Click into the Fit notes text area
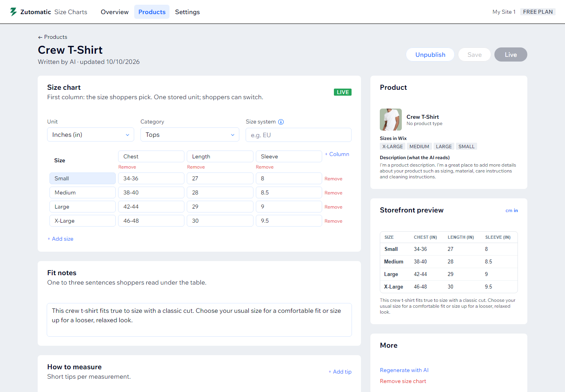This screenshot has width=565, height=392. (x=199, y=320)
